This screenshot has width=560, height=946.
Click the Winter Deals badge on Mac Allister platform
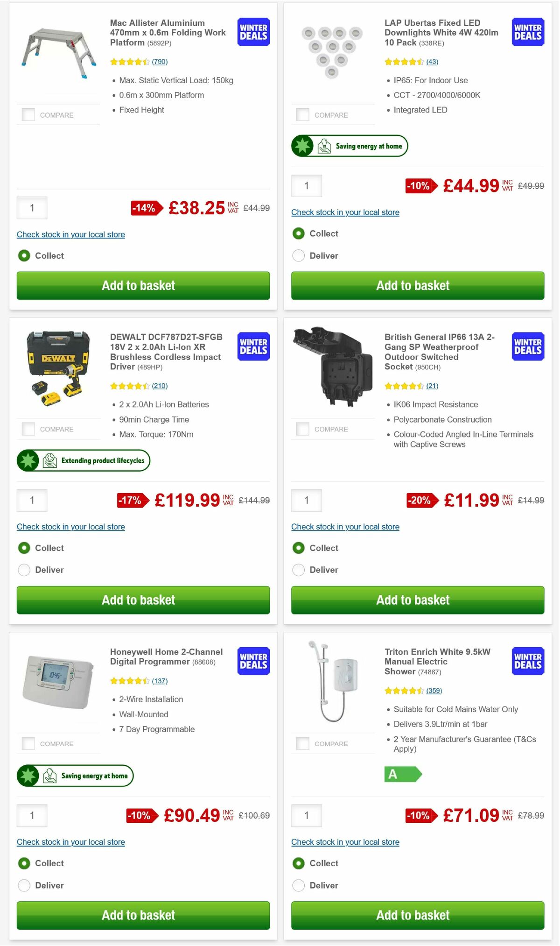[x=252, y=32]
